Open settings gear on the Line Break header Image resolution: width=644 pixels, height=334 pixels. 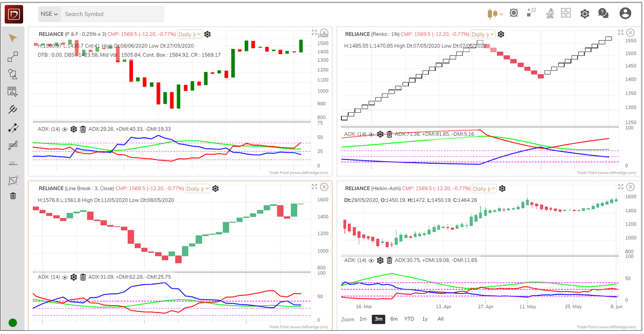[x=215, y=188]
